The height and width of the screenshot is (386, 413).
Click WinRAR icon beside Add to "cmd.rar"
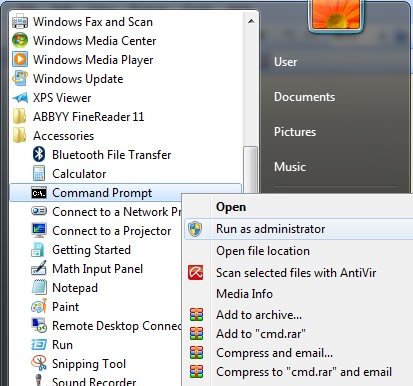(196, 333)
